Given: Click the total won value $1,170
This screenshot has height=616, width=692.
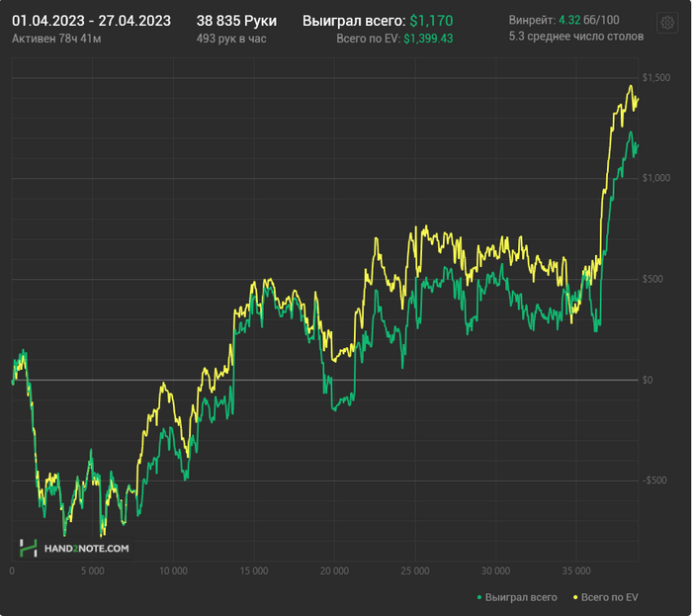Looking at the screenshot, I should click(x=430, y=20).
